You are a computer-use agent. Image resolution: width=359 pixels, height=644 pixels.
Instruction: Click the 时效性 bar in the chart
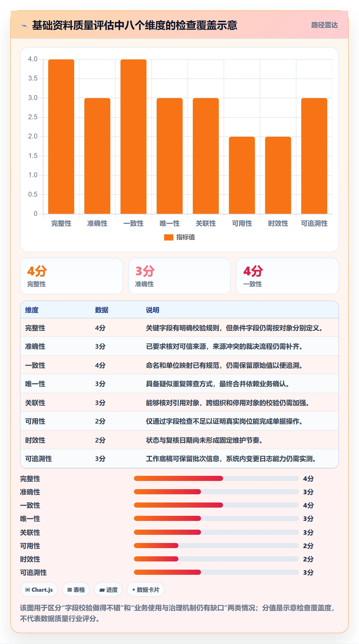coord(278,175)
